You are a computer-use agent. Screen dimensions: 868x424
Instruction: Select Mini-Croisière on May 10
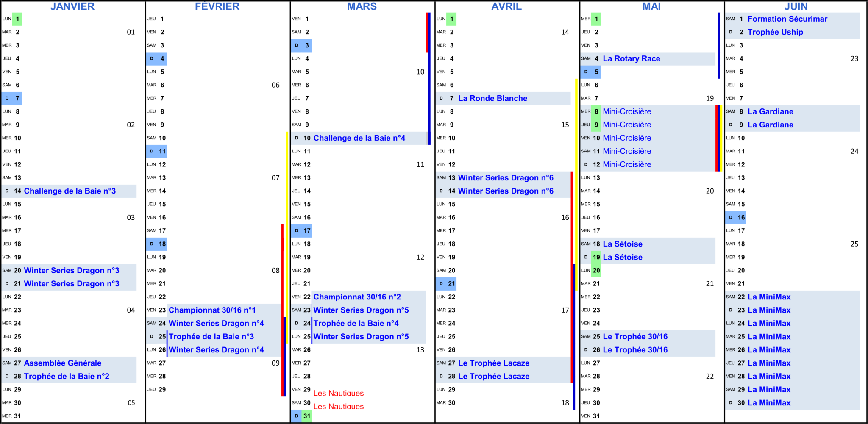pos(627,138)
